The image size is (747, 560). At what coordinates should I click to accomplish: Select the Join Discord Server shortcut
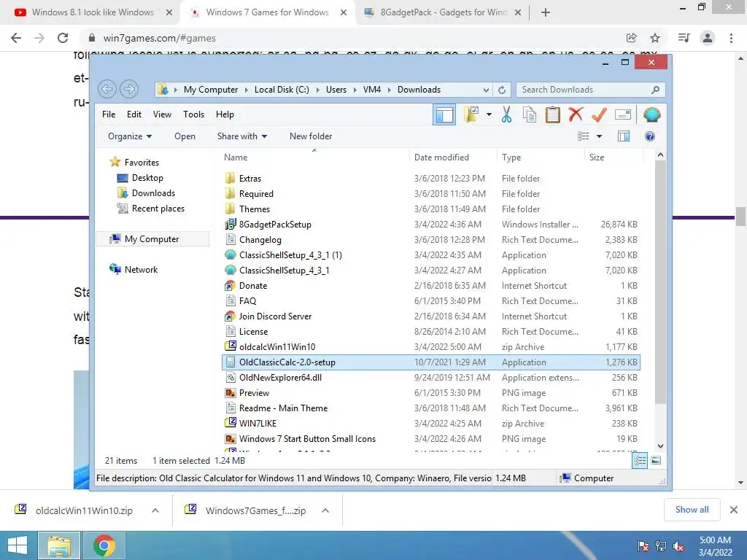pyautogui.click(x=275, y=316)
